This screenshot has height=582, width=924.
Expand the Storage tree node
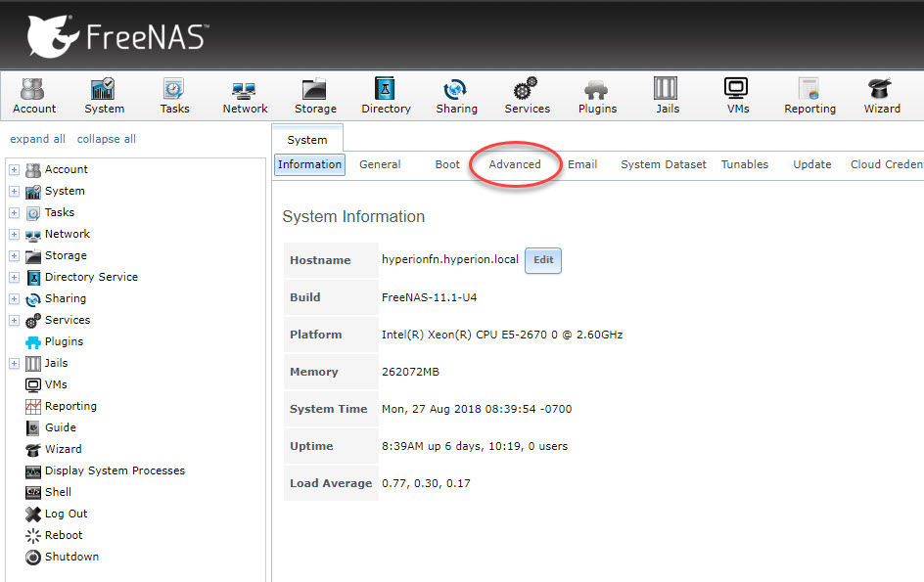(14, 255)
